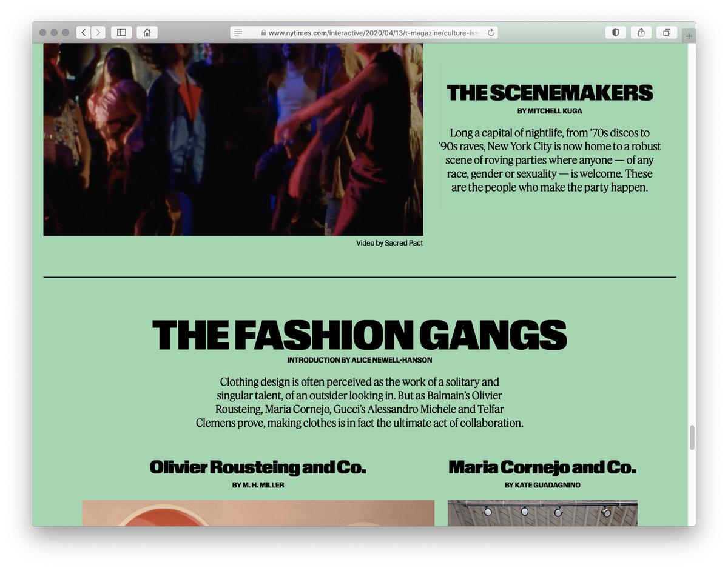728x568 pixels.
Task: Open Reader view icon in address bar
Action: tap(238, 32)
